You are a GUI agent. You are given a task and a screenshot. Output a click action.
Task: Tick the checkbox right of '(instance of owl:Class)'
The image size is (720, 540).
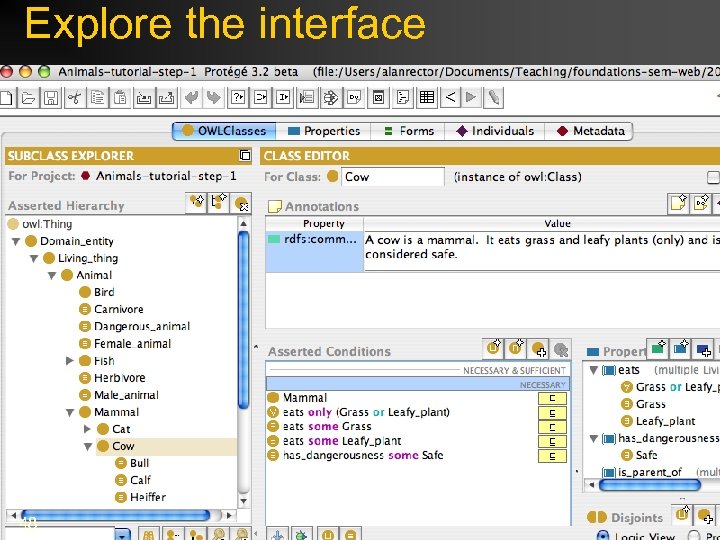(x=714, y=177)
